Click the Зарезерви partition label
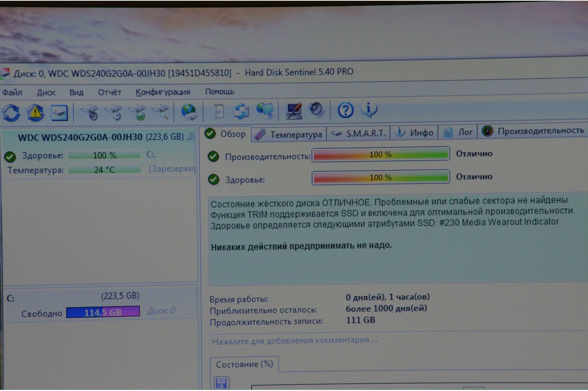Image resolution: width=588 pixels, height=391 pixels. 172,169
